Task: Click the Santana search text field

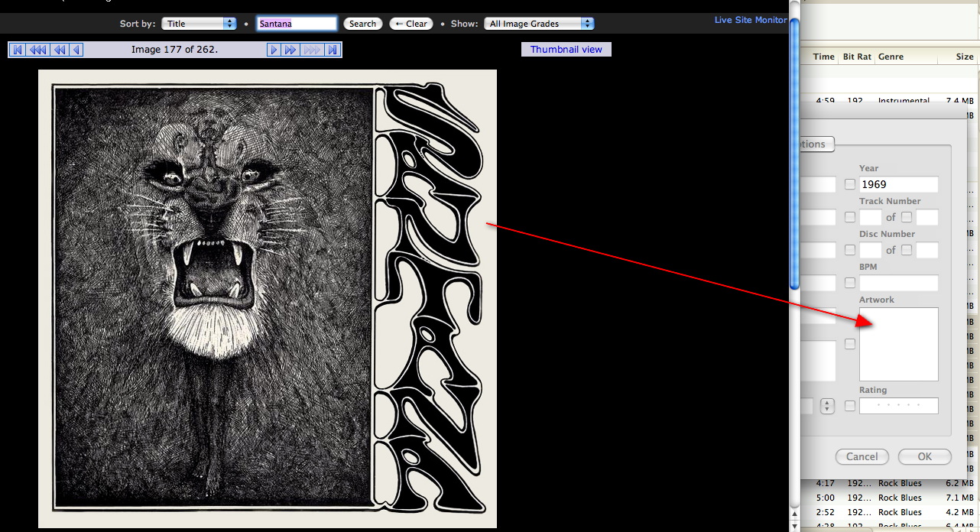Action: [297, 24]
